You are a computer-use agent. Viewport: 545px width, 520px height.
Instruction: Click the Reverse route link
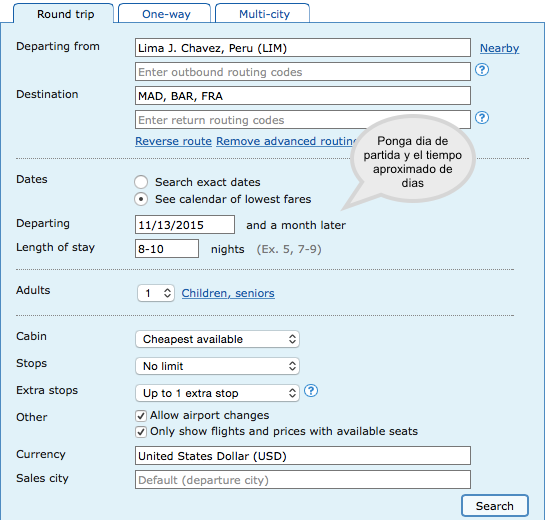173,141
